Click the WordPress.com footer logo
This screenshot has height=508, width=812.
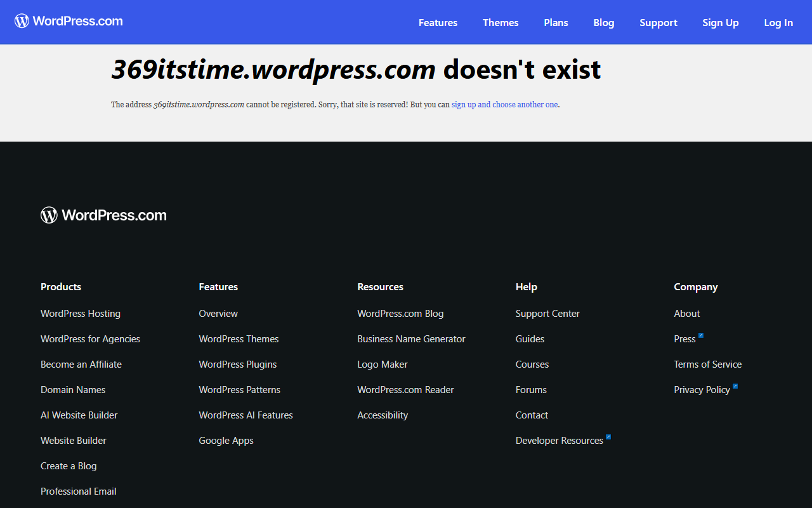[x=103, y=215]
